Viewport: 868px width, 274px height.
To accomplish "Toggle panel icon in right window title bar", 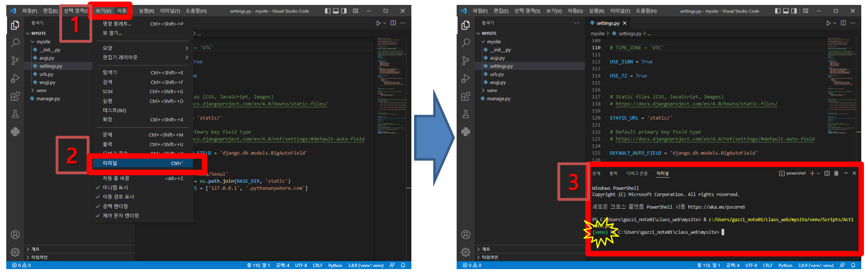I will point(786,11).
